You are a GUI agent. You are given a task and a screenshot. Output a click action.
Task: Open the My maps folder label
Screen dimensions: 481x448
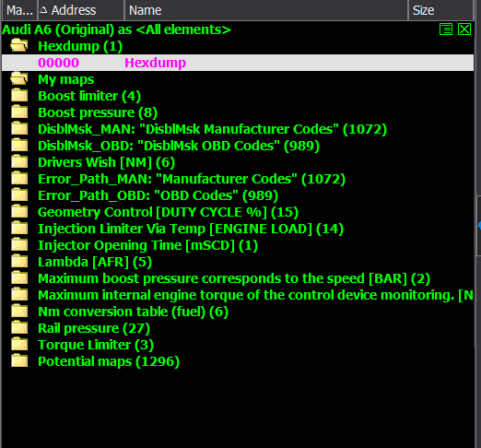point(65,79)
